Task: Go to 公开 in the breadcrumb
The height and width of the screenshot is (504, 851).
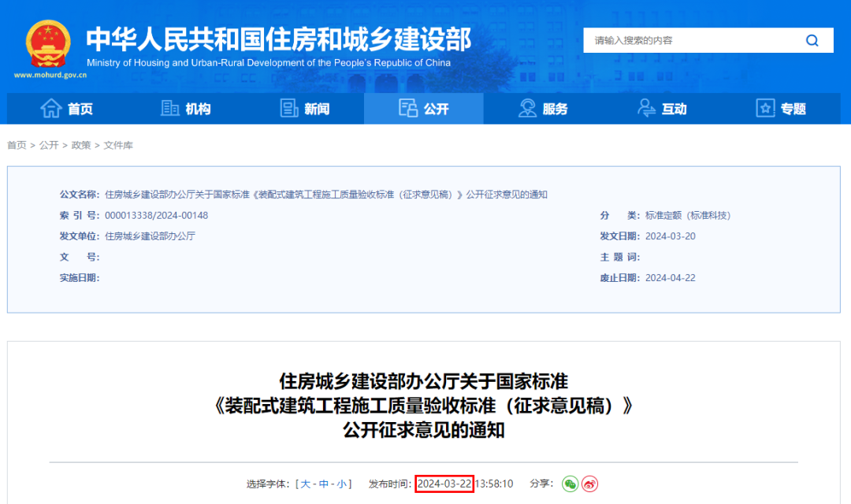Action: (49, 146)
